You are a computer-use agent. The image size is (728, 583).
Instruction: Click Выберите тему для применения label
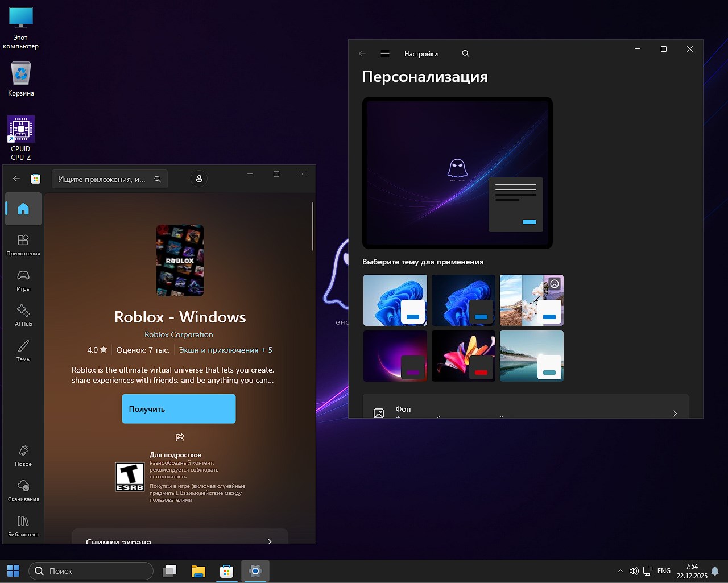(423, 262)
